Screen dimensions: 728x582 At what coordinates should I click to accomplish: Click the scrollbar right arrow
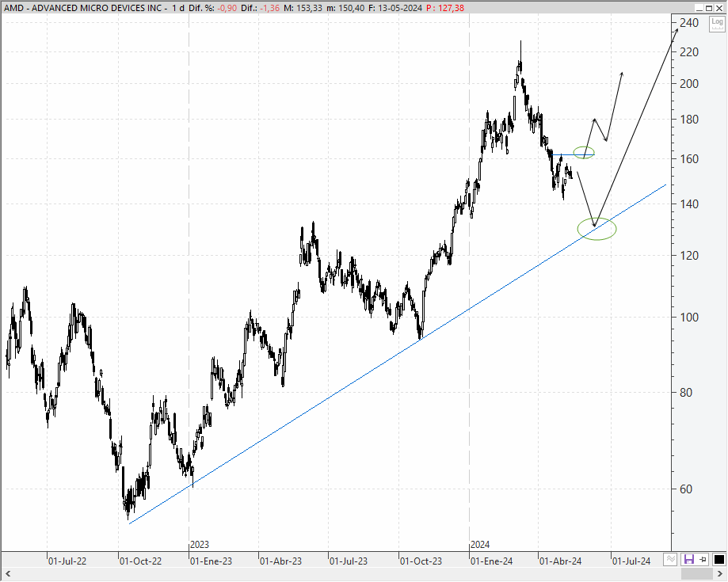720,574
